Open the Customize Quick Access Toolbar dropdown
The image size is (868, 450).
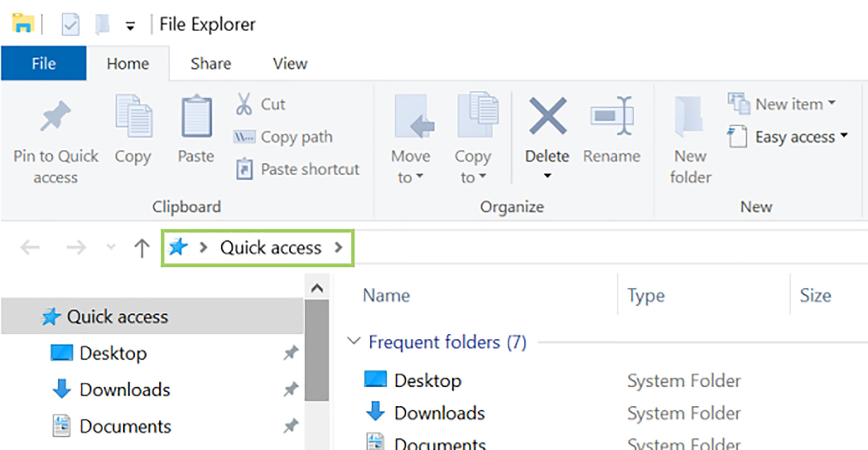click(x=130, y=26)
